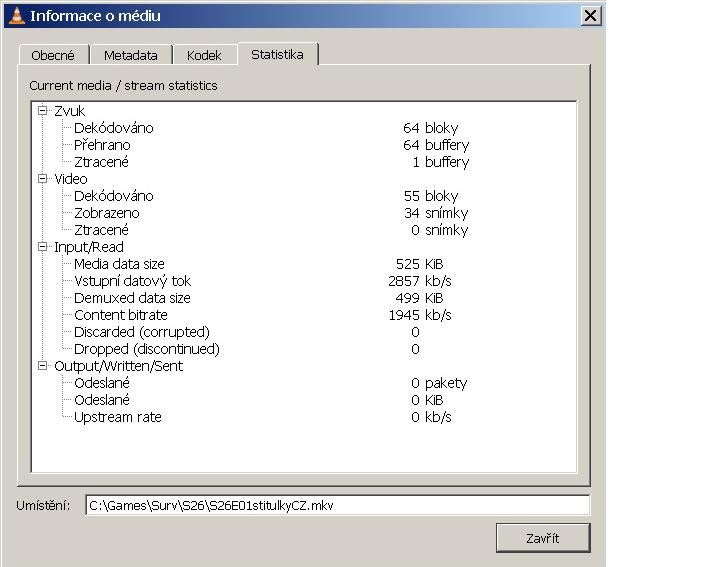This screenshot has height=567, width=721.
Task: Select the Kodek tab
Action: point(204,56)
